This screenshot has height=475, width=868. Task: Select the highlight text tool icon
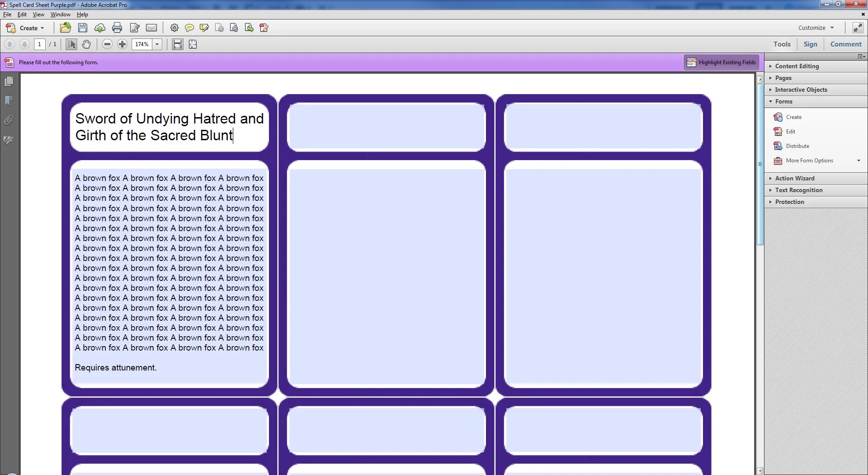click(x=204, y=28)
